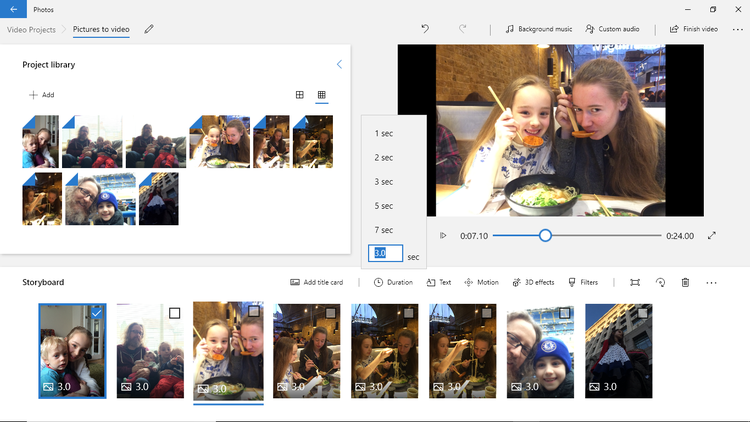The image size is (750, 422).
Task: Click the back arrow in Photos
Action: [x=13, y=9]
